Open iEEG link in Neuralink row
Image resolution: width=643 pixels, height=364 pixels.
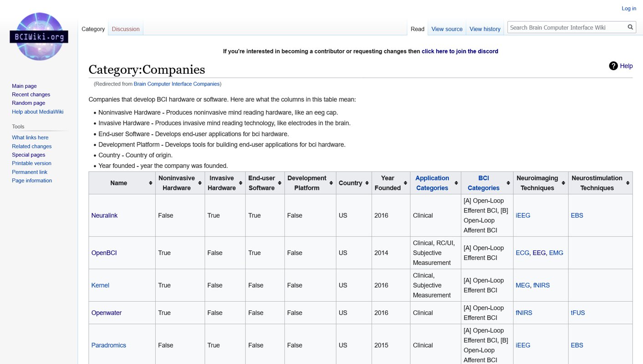[523, 215]
